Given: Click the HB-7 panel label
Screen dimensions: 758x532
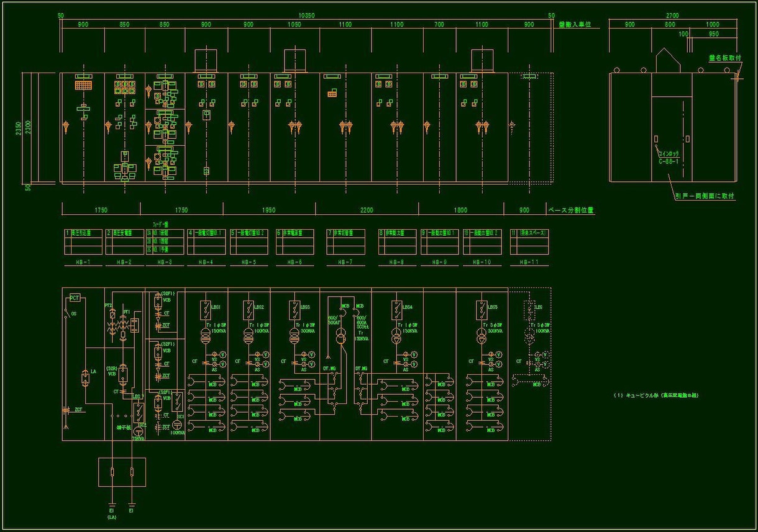Looking at the screenshot, I should pyautogui.click(x=345, y=263).
